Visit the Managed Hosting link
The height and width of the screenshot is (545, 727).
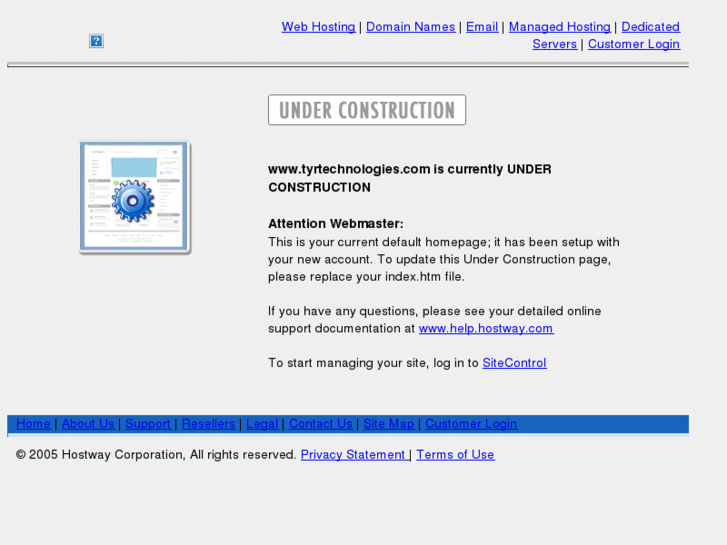point(560,27)
